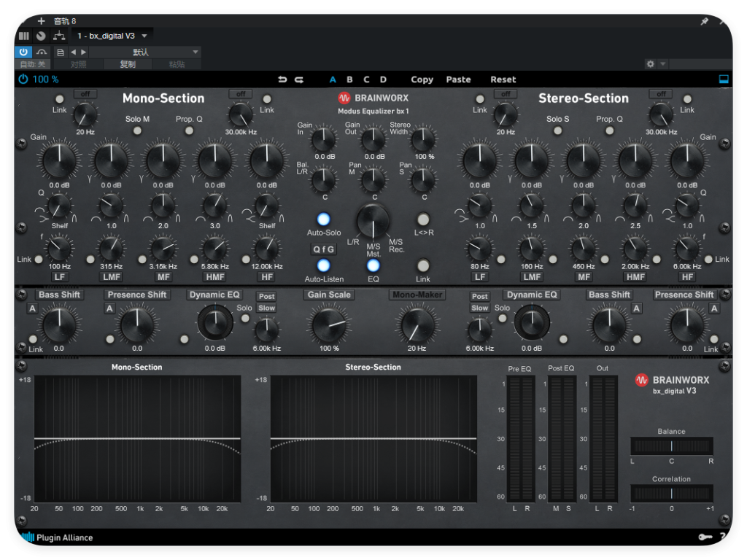
Task: Click the Correlation meter display
Action: [x=671, y=494]
